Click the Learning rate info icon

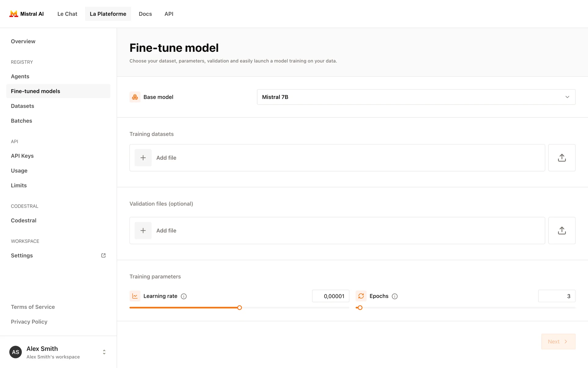(184, 296)
